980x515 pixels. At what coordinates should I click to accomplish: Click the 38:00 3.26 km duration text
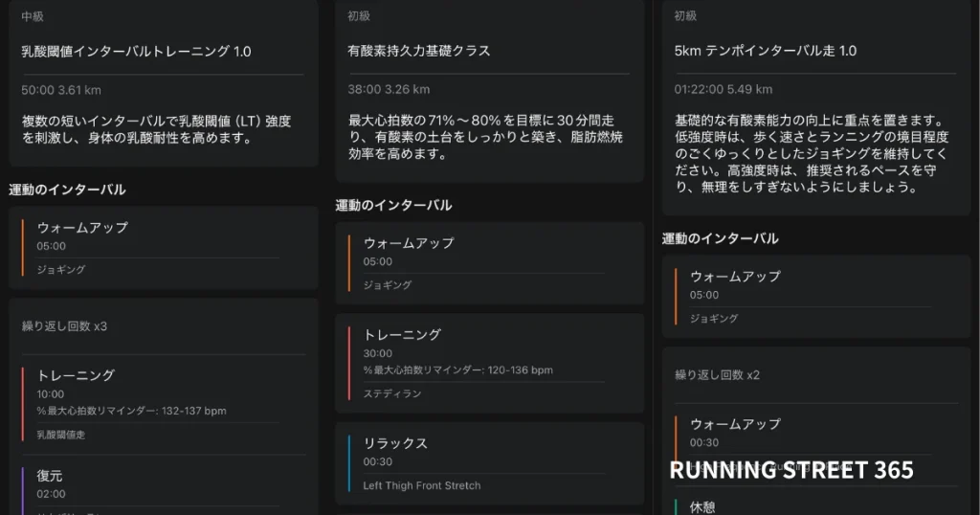click(x=389, y=90)
